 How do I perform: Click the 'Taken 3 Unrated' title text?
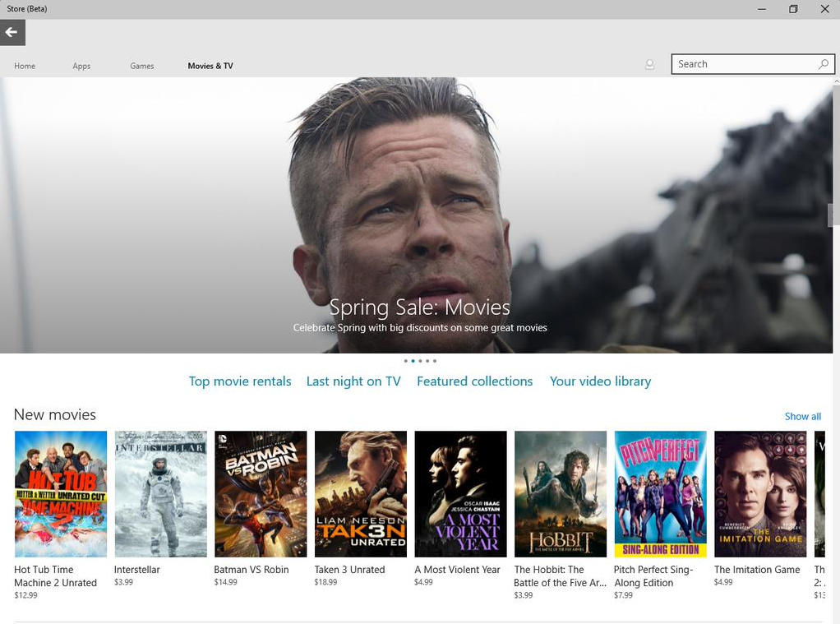click(349, 569)
